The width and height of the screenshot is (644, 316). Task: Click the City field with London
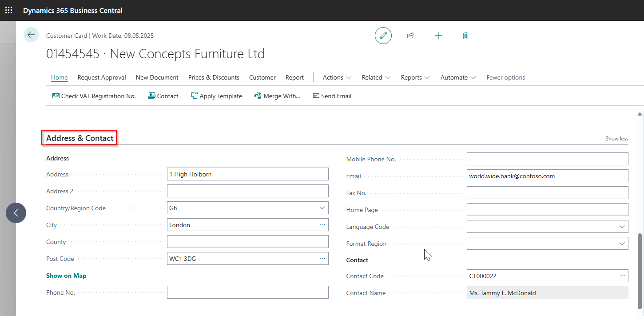click(x=248, y=225)
